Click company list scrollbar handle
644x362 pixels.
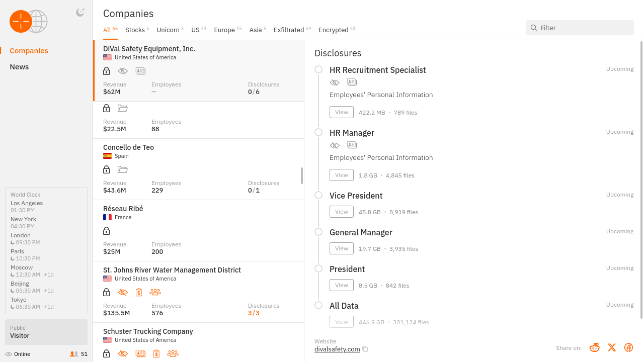[x=302, y=175]
